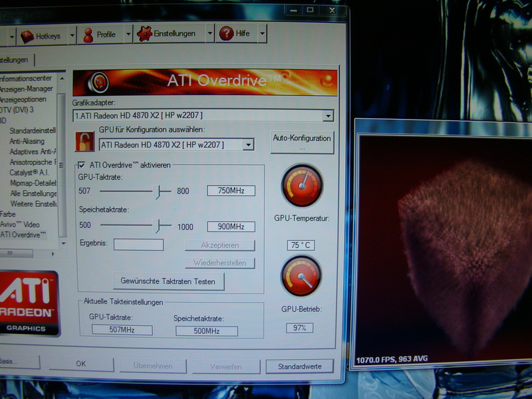The height and width of the screenshot is (399, 532).
Task: Click the Verwerfen button
Action: (x=226, y=367)
